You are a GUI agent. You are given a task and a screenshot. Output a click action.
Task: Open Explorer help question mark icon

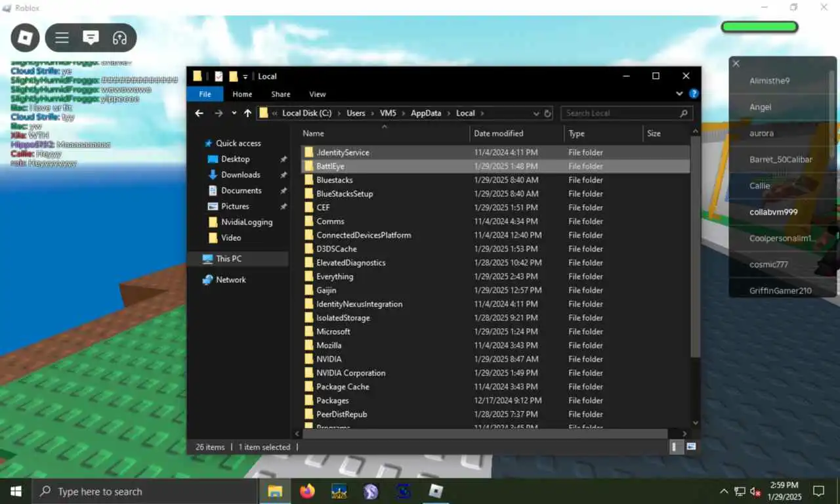click(x=694, y=94)
